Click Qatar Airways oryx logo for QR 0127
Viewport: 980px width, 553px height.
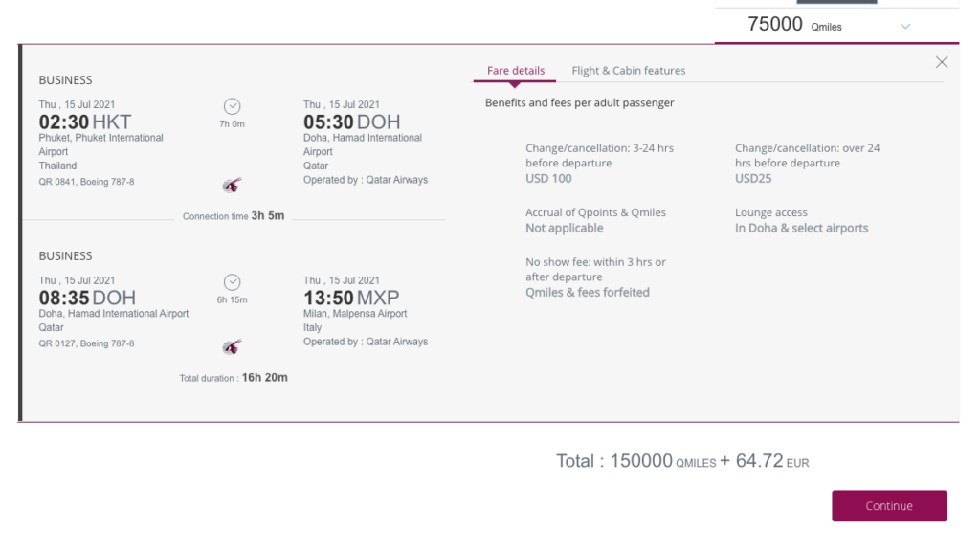232,346
